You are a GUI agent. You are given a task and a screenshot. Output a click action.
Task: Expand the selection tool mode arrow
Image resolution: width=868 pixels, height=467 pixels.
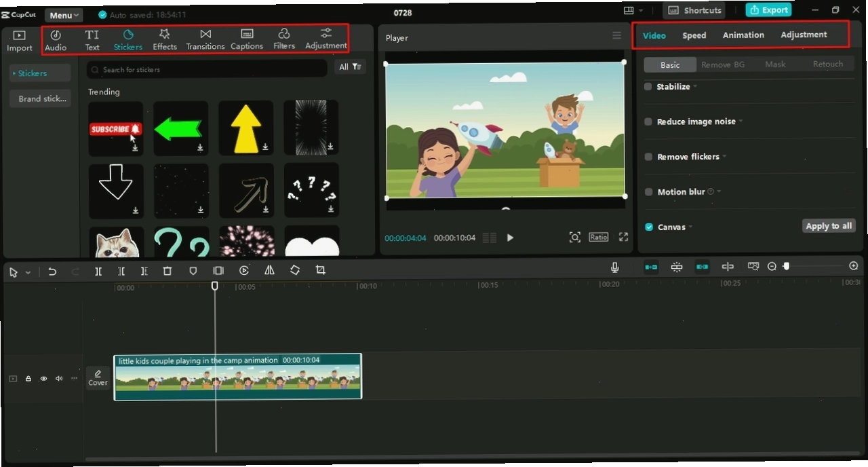click(28, 272)
